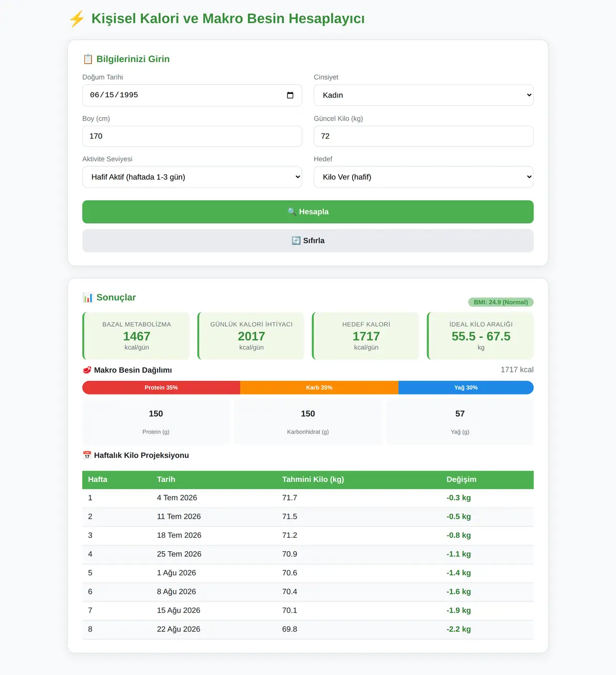Viewport: 616px width, 675px height.
Task: Click the Kişisel Kalori ve Makro Besin Hesaplayıcı title
Action: point(228,18)
